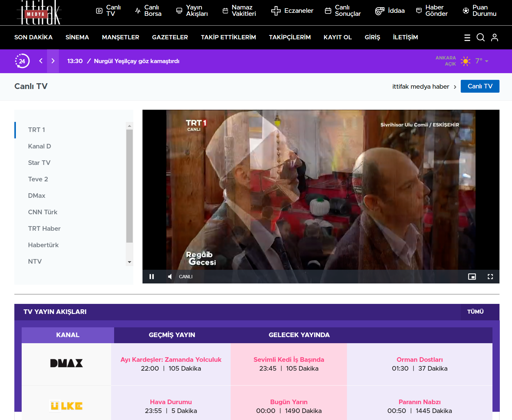Screen dimensions: 512x420
Task: Click KAYIT OL to register
Action: point(338,37)
